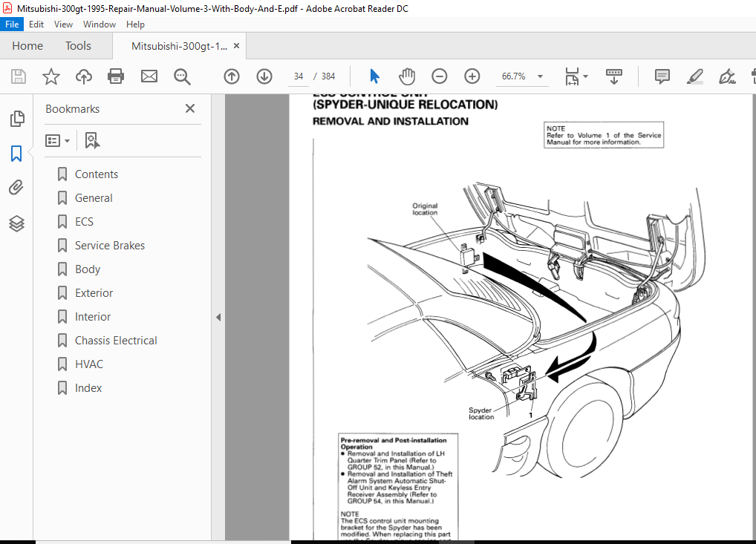Jump to General bookmark
This screenshot has width=756, height=544.
pyautogui.click(x=94, y=198)
